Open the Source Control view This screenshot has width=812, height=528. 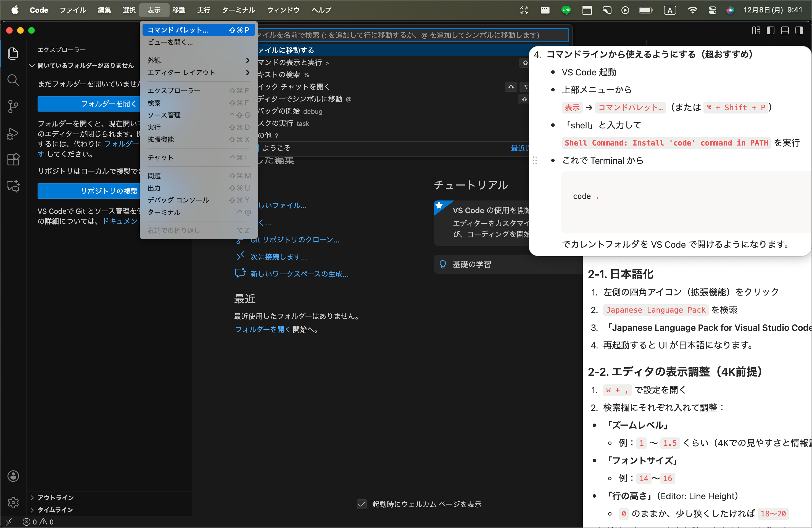13,106
